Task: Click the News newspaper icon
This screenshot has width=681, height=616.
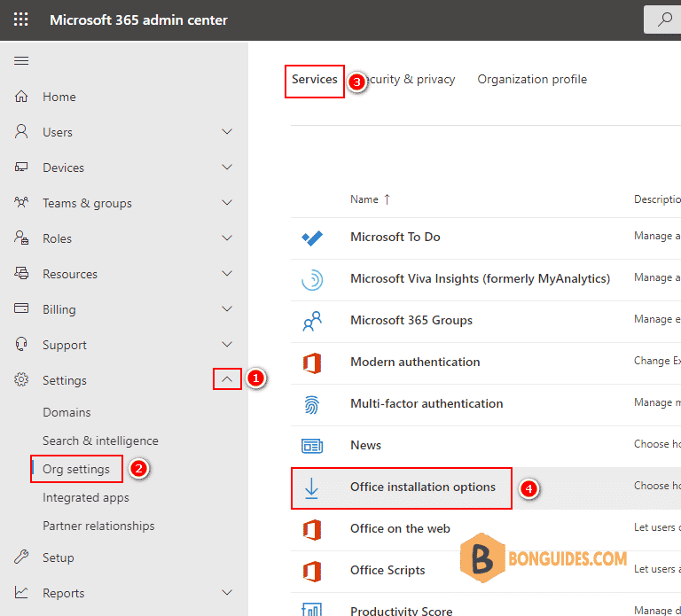Action: click(x=312, y=446)
